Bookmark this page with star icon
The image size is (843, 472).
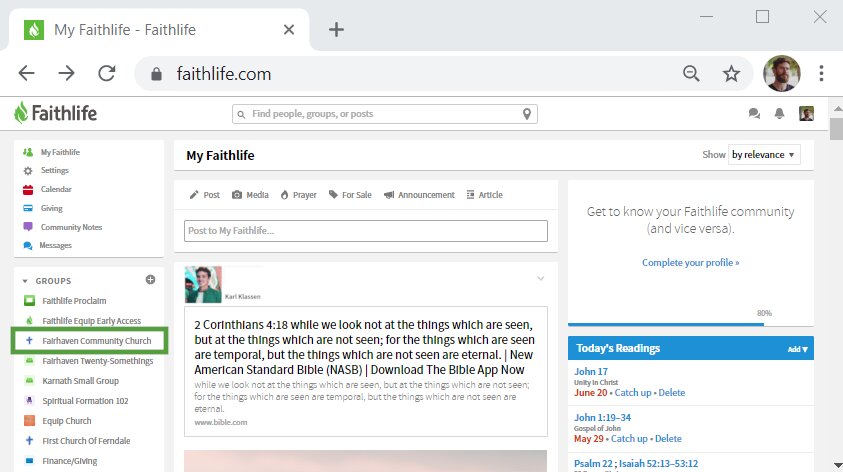click(731, 73)
